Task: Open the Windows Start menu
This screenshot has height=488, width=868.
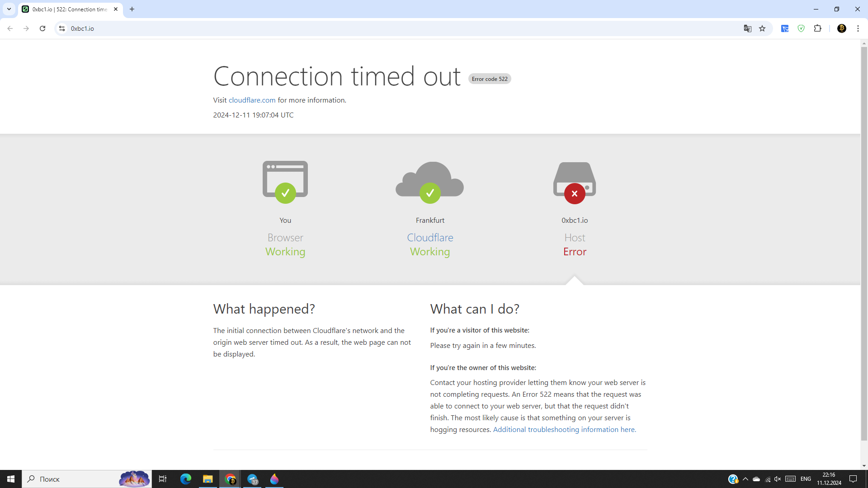Action: click(11, 479)
